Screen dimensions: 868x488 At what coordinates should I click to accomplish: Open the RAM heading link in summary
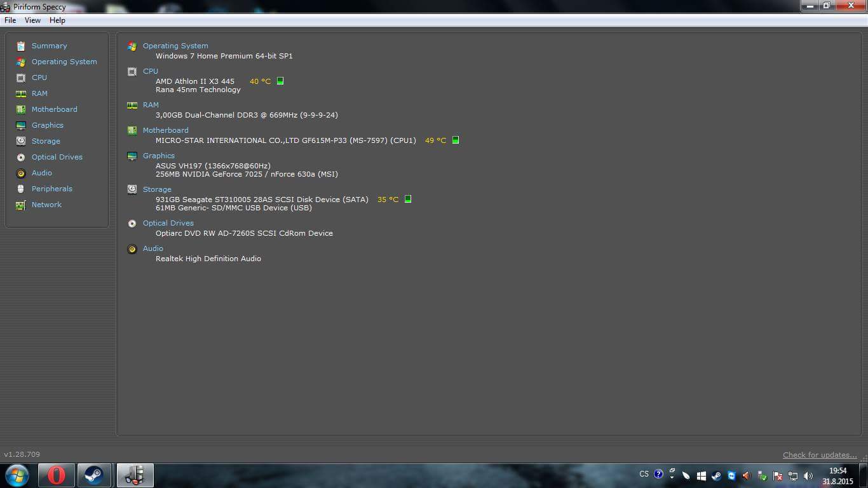click(151, 105)
